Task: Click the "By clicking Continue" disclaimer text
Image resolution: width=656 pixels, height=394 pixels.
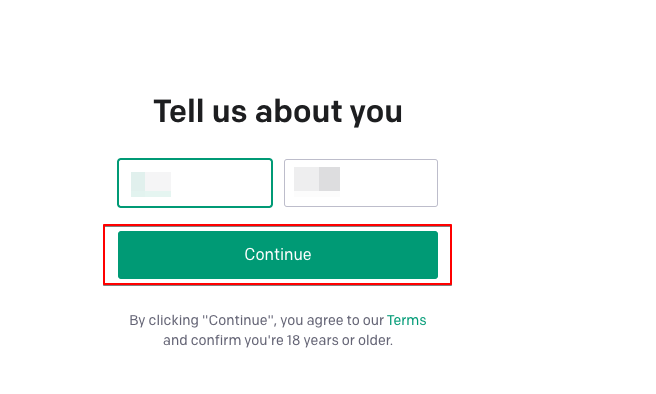Action: (256, 320)
